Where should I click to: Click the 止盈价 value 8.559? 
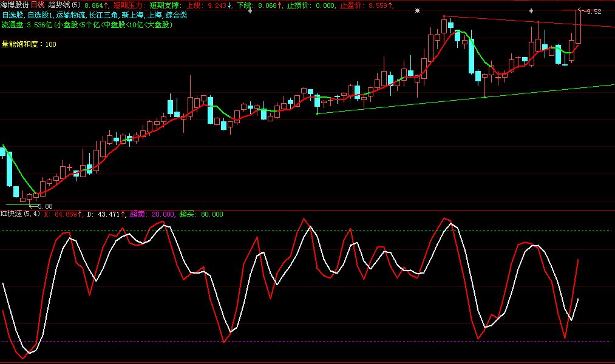tap(378, 5)
